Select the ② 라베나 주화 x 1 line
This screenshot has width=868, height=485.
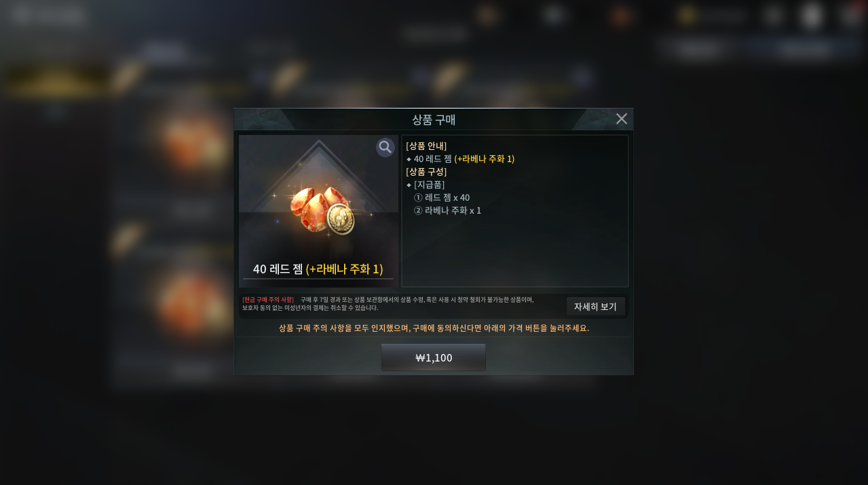click(447, 210)
